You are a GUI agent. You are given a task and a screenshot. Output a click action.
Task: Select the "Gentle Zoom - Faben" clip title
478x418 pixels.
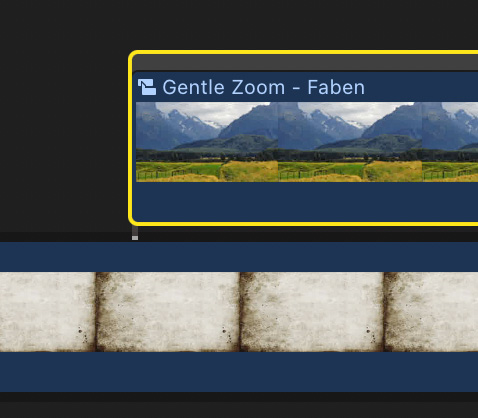pyautogui.click(x=263, y=87)
